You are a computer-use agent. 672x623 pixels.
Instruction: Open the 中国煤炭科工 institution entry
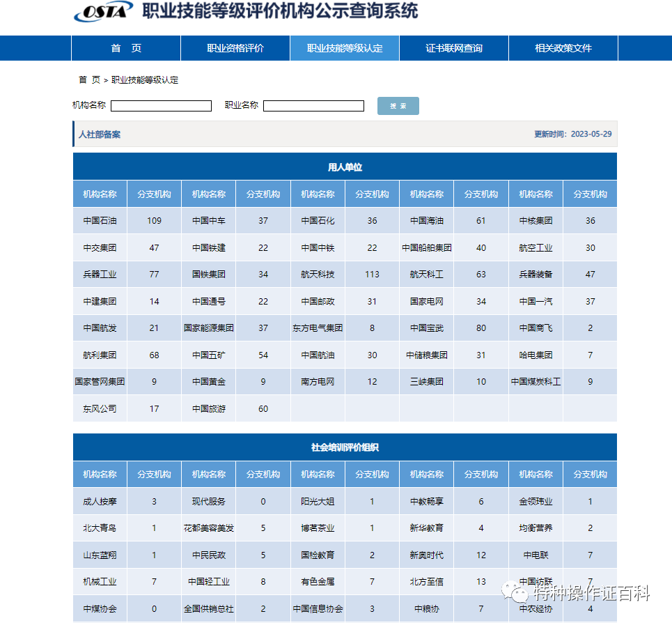[536, 382]
